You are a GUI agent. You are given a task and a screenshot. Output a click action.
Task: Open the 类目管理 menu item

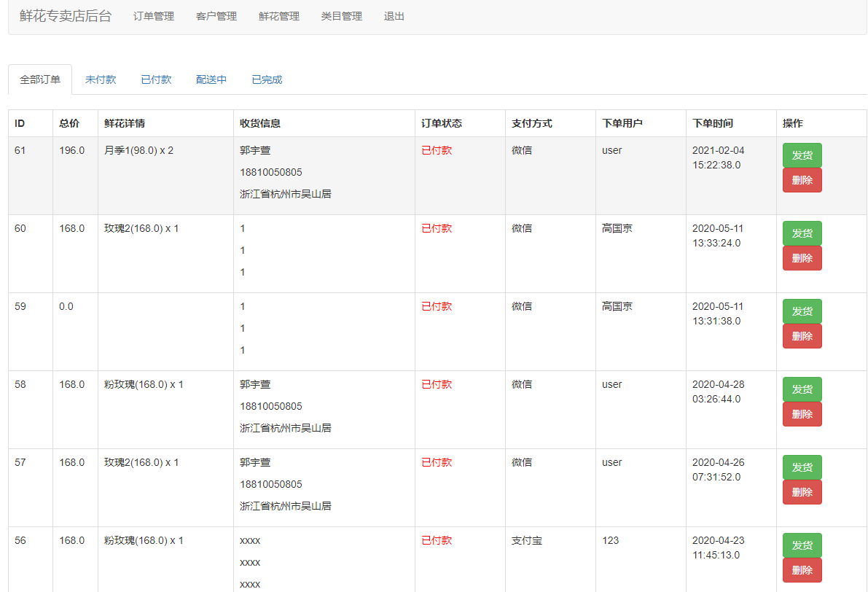[x=341, y=16]
